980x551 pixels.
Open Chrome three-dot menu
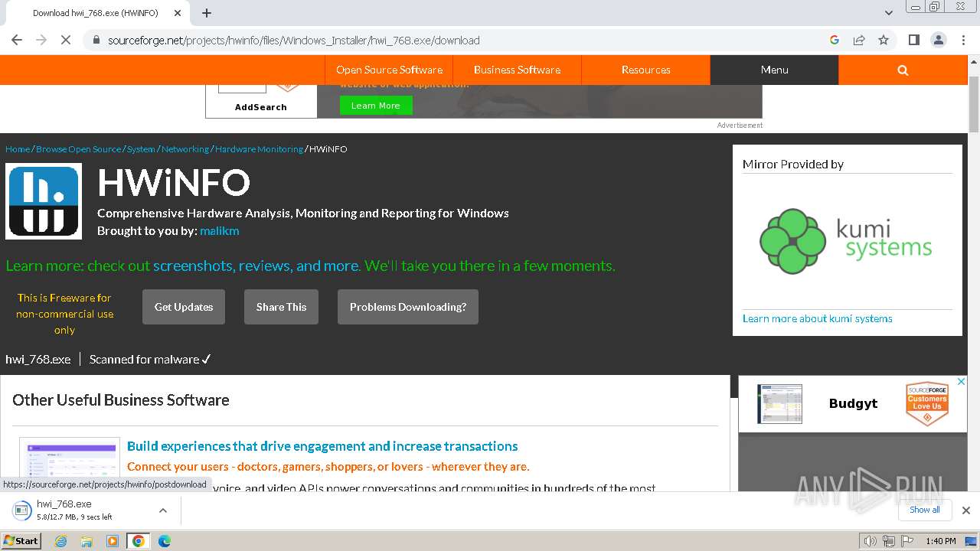pos(962,40)
